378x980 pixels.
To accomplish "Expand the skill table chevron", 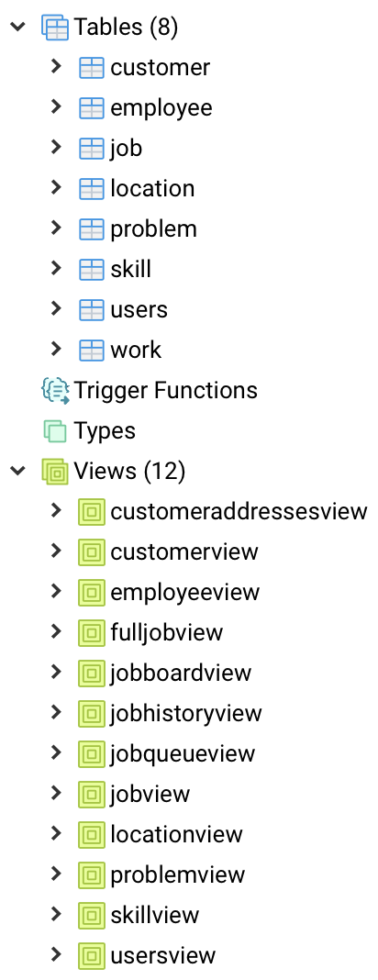I will click(x=56, y=269).
